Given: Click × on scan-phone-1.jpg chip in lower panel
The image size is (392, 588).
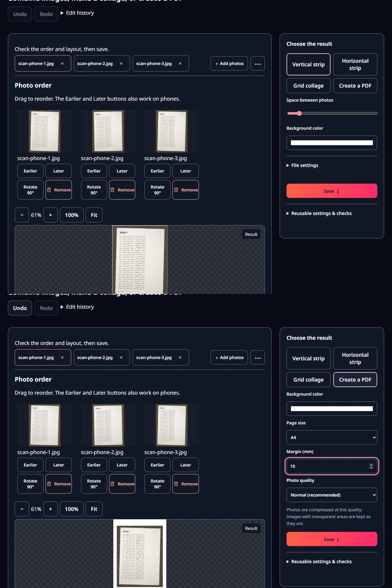Looking at the screenshot, I should 62,358.
